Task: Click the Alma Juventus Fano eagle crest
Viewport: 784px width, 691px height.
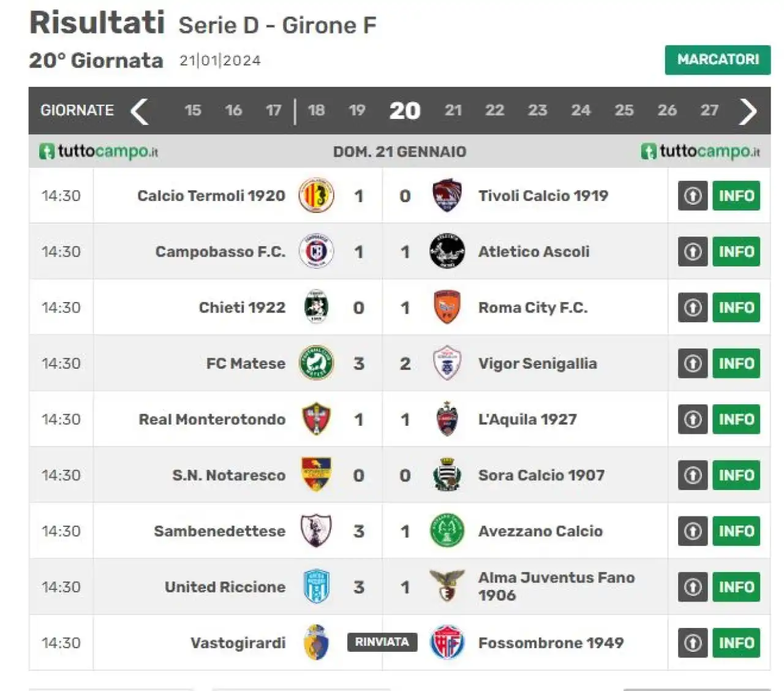Action: pyautogui.click(x=447, y=586)
